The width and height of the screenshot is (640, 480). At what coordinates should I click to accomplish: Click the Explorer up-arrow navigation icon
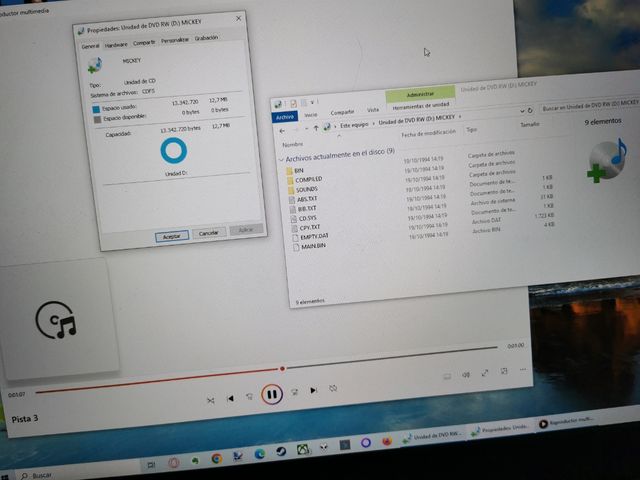[x=316, y=128]
